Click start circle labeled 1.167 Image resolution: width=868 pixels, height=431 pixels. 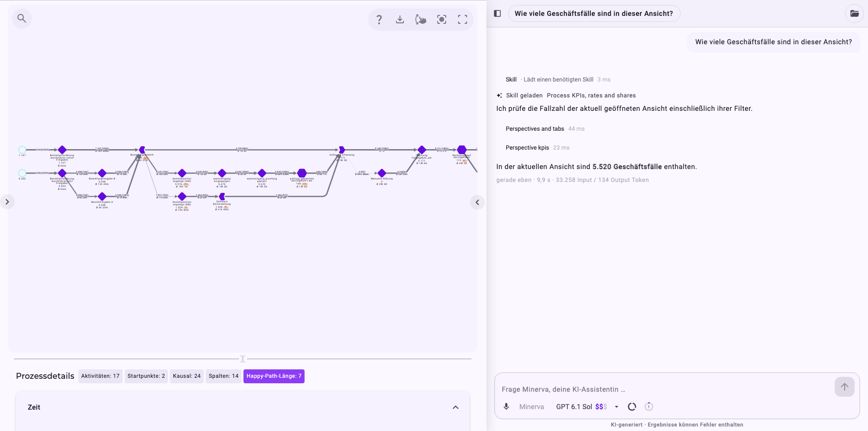(22, 150)
